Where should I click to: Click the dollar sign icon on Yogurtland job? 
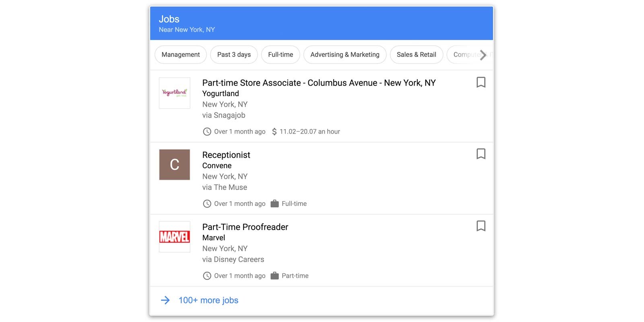pyautogui.click(x=275, y=132)
